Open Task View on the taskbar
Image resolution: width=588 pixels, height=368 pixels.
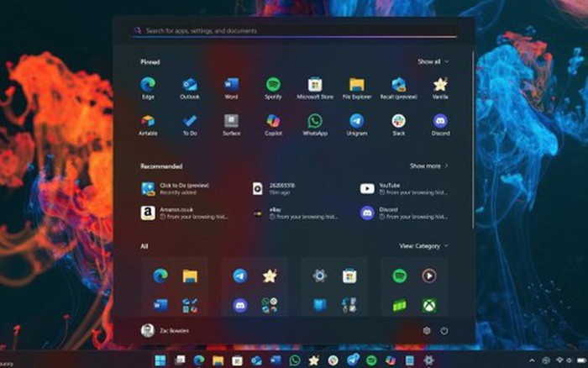click(x=180, y=360)
